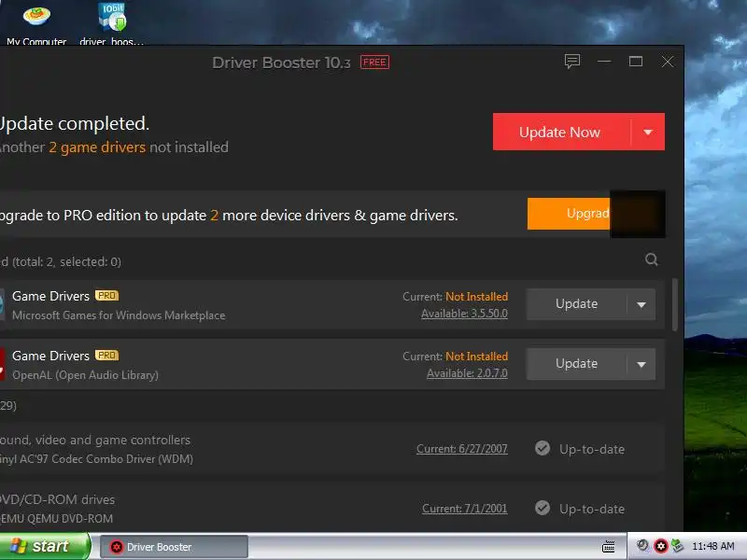747x560 pixels.
Task: Click the '2 game drivers' orange text
Action: (x=97, y=147)
